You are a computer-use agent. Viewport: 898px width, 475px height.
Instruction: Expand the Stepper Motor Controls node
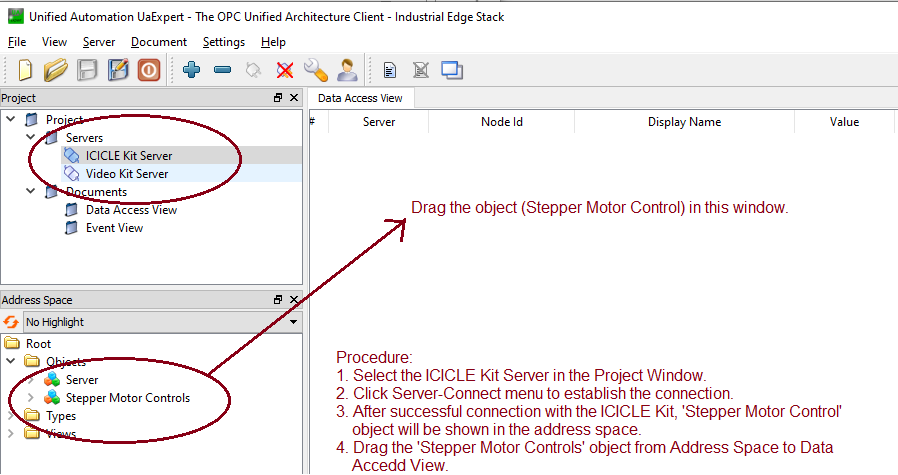tap(30, 398)
